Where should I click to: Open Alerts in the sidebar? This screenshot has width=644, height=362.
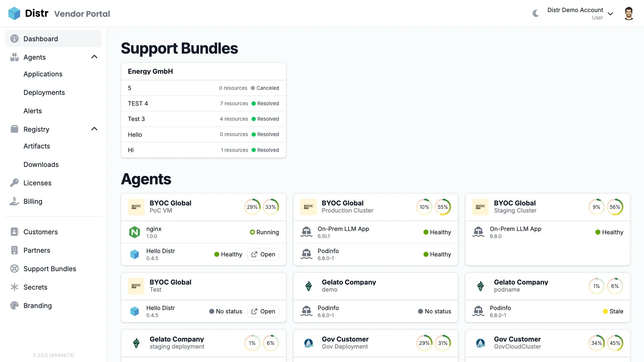[x=33, y=111]
